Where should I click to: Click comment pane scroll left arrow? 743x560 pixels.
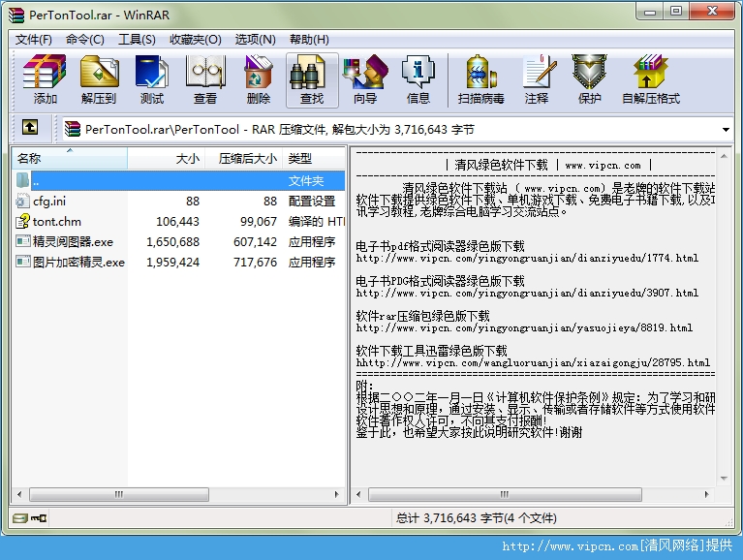[358, 495]
